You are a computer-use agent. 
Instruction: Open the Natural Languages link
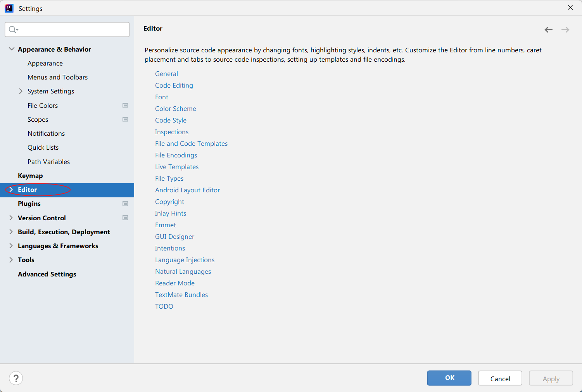(183, 271)
